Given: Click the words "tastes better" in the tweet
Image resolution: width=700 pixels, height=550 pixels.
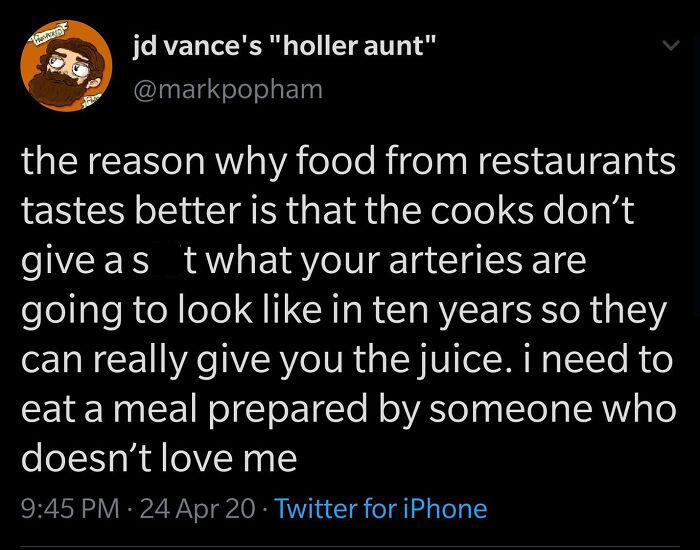Looking at the screenshot, I should click(x=131, y=212).
